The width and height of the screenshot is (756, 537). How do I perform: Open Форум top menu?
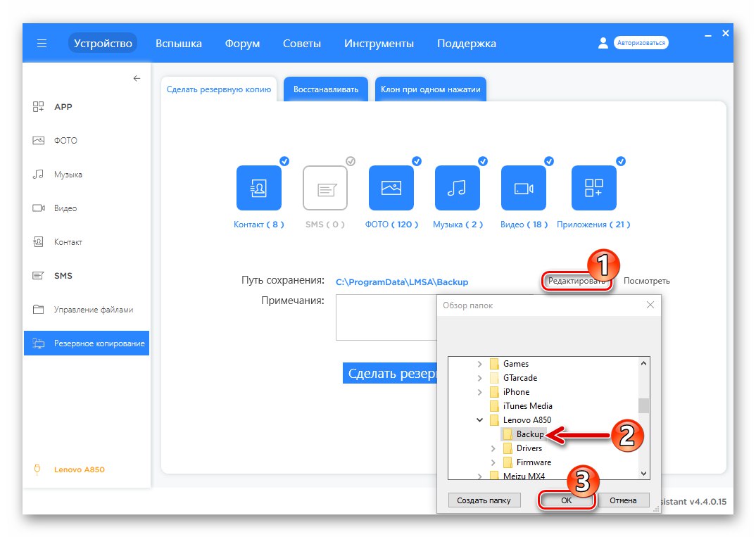[242, 44]
